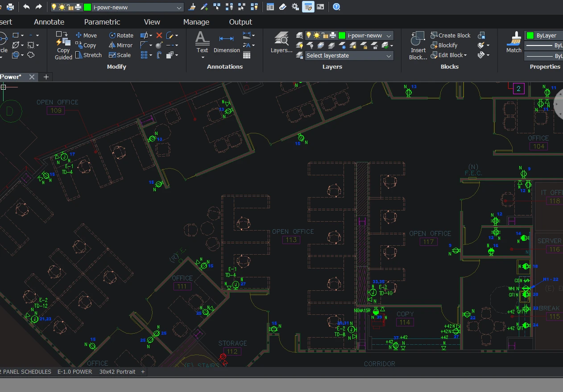
Task: Switch to the 30x42 Portrait layout tab
Action: point(117,371)
